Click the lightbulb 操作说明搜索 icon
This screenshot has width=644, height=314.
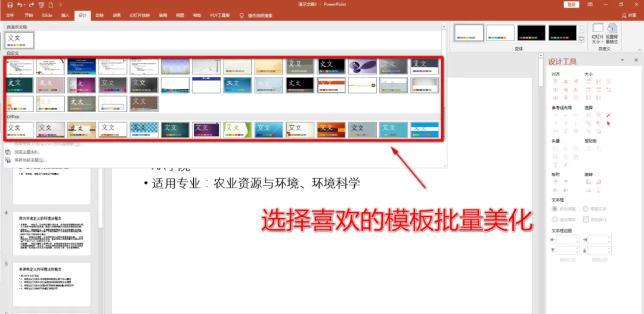tap(241, 15)
